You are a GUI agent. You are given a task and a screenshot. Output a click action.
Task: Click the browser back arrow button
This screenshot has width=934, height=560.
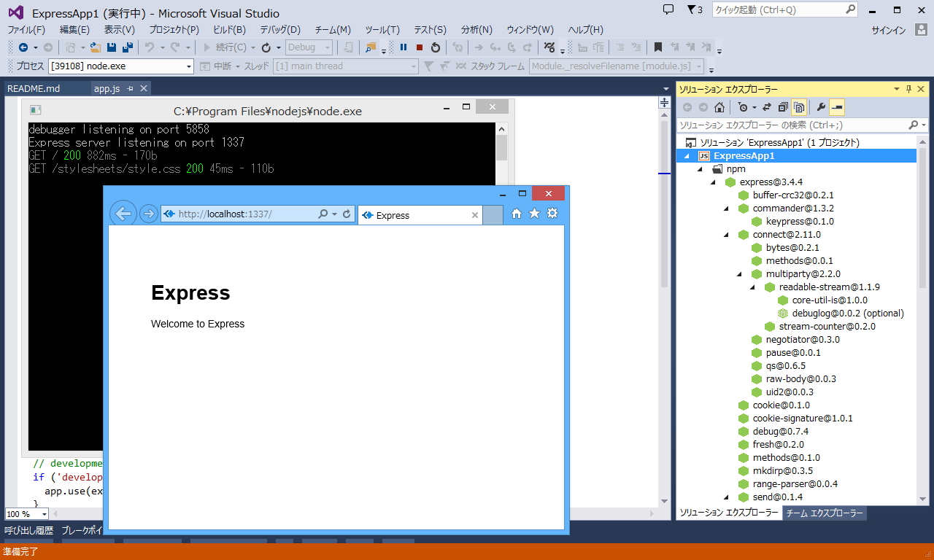click(x=123, y=214)
